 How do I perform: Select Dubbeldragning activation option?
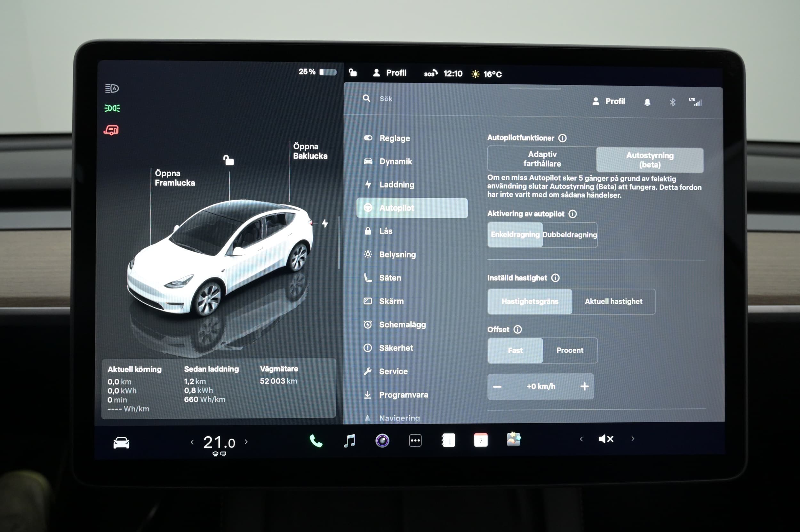[x=570, y=235]
